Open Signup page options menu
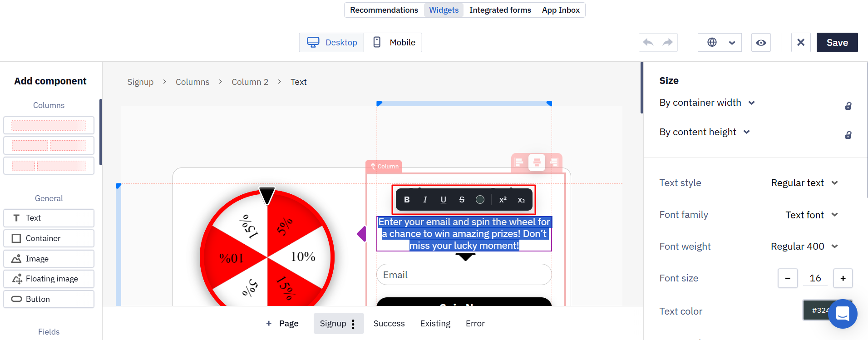Screen dimensions: 868x340 pyautogui.click(x=353, y=324)
